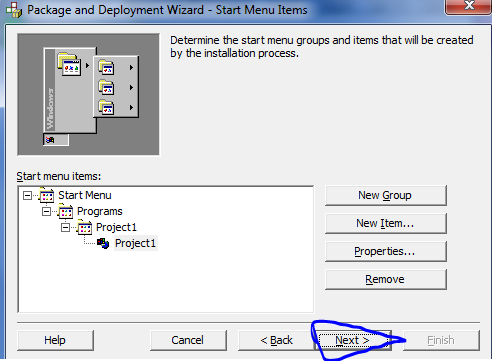Collapse the Start Menu tree node
Viewport: 492px width, 361px height.
point(27,195)
